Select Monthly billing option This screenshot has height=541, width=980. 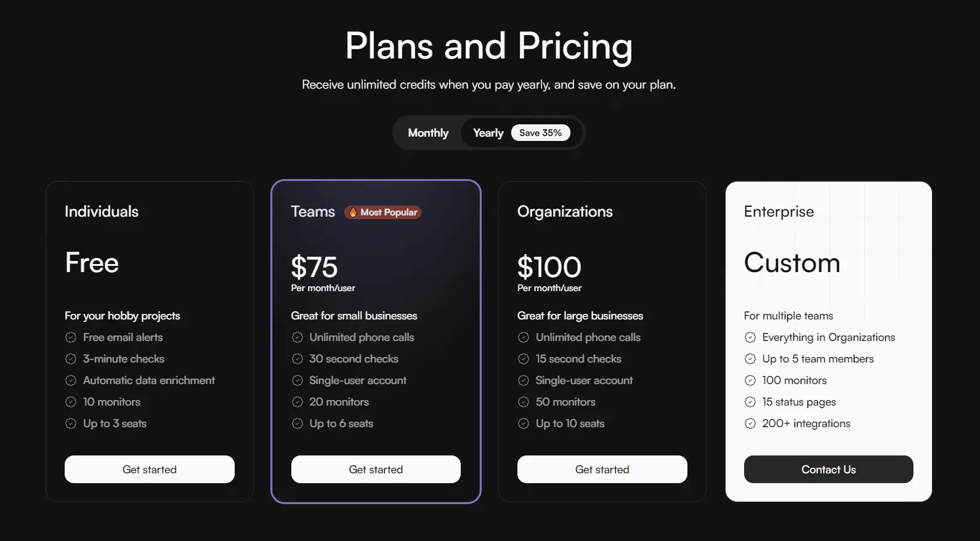click(427, 132)
